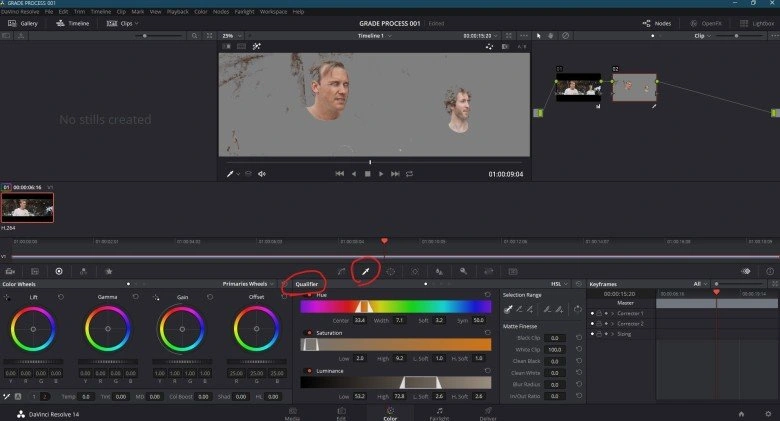Play the clip in the viewer
This screenshot has width=780, height=421.
pos(381,174)
